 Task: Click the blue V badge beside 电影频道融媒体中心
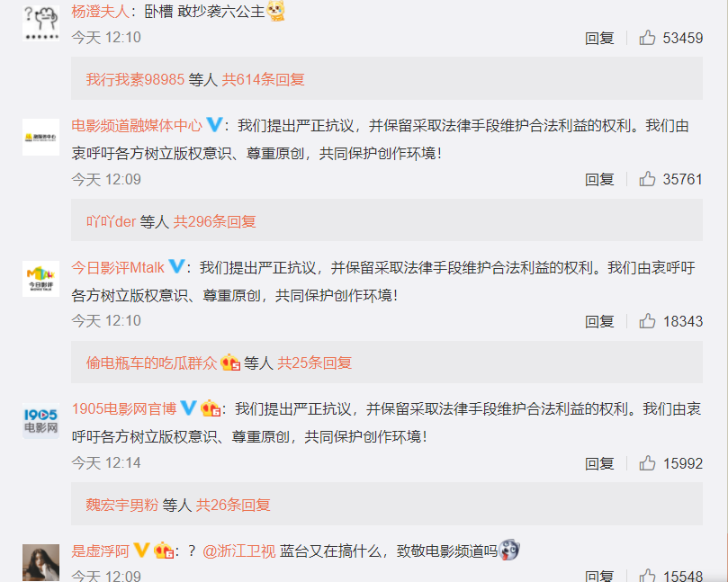tap(214, 124)
